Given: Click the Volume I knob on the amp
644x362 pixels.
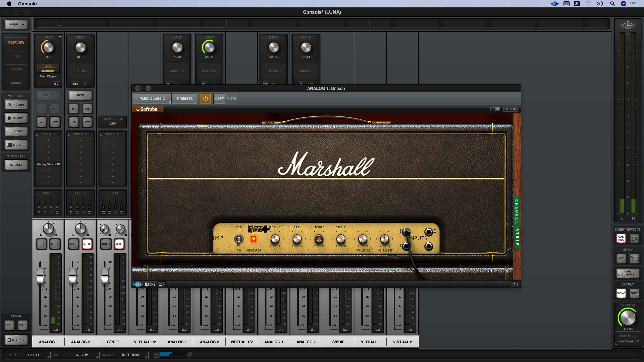Looking at the screenshot, I should [362, 239].
